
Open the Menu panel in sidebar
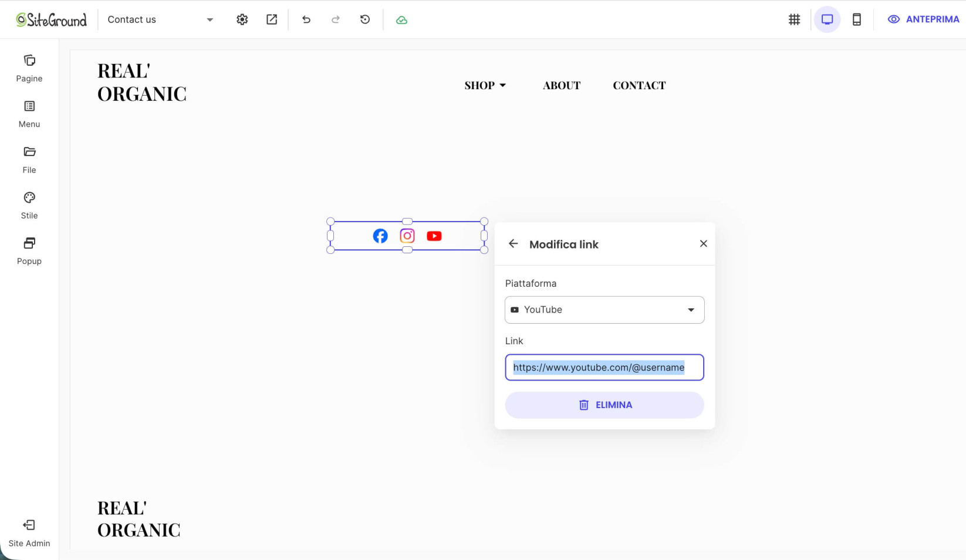[29, 114]
